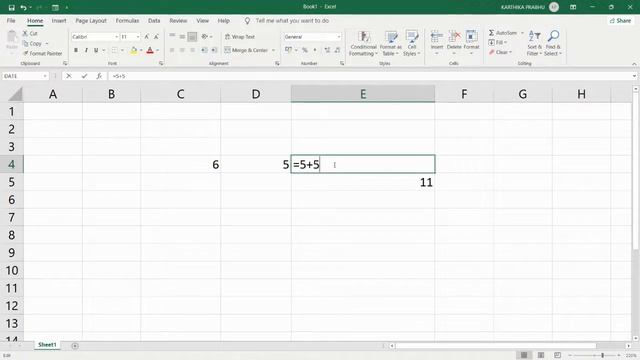Open the File menu
The image size is (640, 360).
(x=11, y=20)
